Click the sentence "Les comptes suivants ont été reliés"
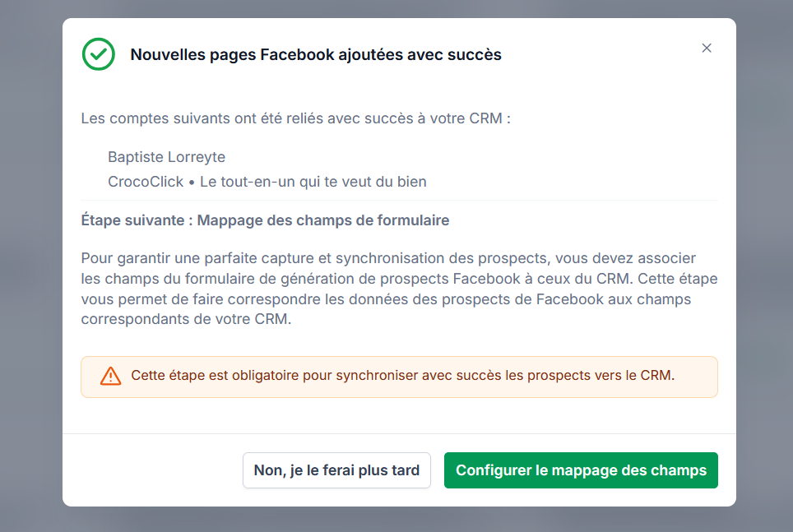 (x=296, y=118)
